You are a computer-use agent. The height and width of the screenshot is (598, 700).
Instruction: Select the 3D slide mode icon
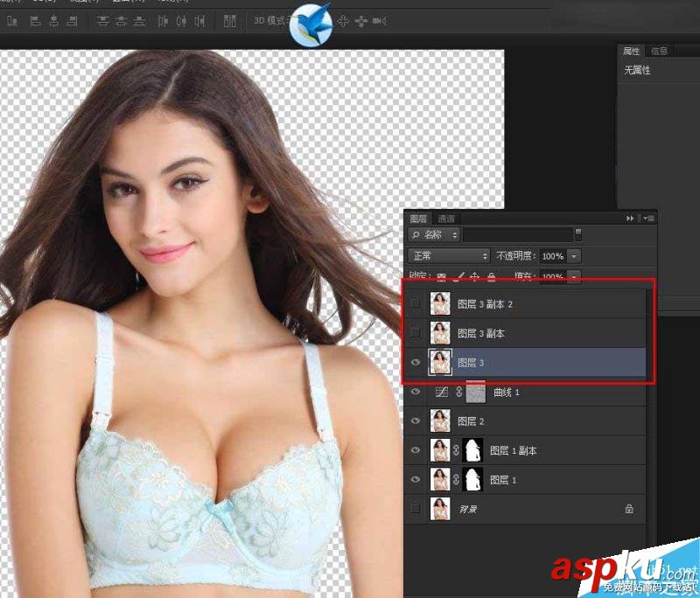pyautogui.click(x=361, y=21)
